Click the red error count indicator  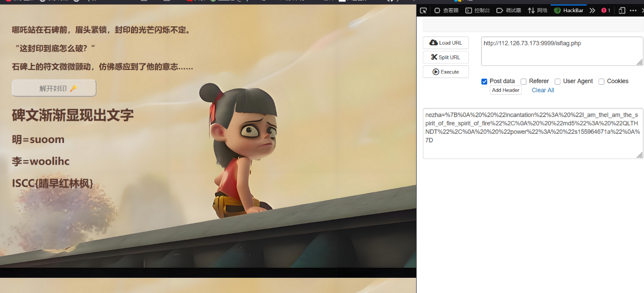pyautogui.click(x=605, y=10)
